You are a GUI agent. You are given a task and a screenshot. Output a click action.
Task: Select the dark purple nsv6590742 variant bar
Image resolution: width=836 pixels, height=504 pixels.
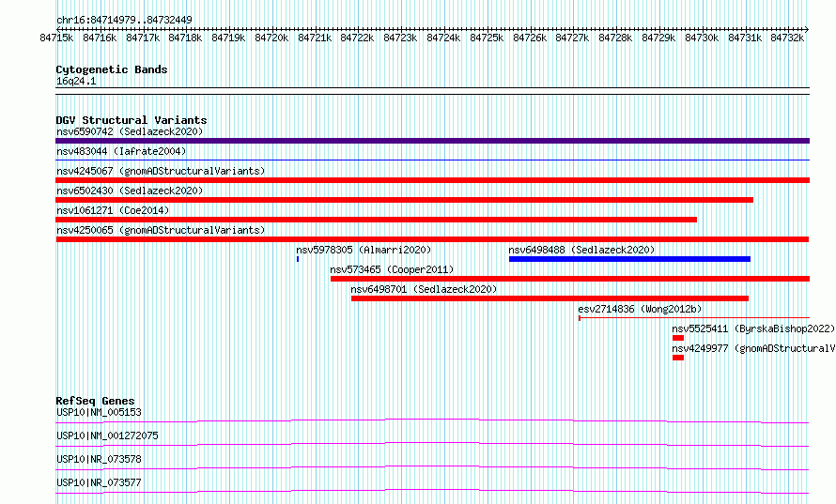click(432, 141)
